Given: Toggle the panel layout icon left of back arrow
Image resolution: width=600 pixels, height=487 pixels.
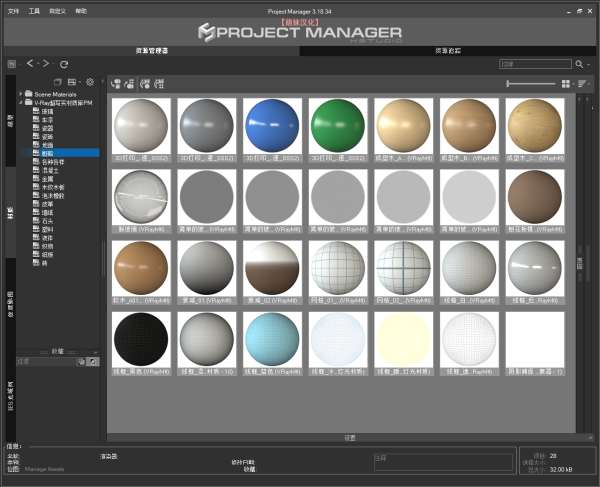Looking at the screenshot, I should coord(11,64).
